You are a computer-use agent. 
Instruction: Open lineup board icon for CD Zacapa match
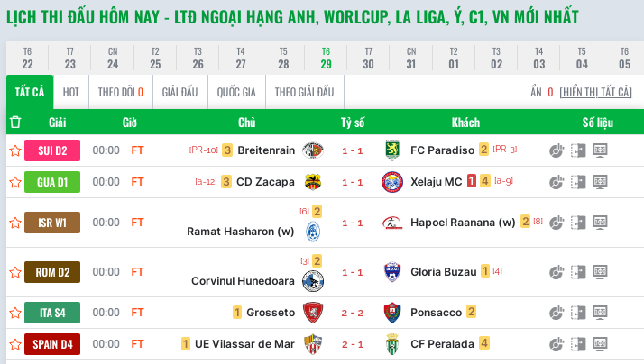[x=578, y=181]
